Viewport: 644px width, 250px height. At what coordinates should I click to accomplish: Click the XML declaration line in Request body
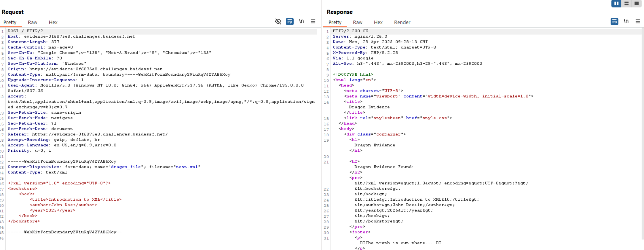point(59,183)
